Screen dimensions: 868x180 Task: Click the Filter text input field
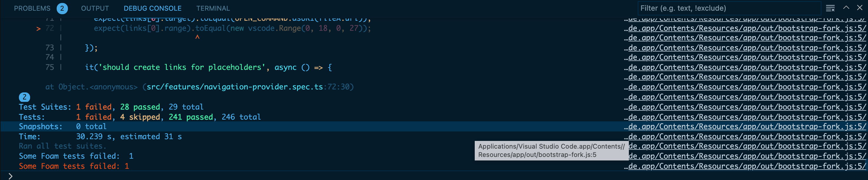coord(728,8)
